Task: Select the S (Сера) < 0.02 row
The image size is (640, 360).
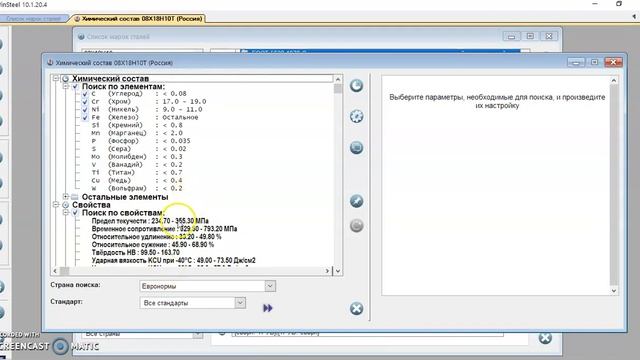Action: (139, 149)
